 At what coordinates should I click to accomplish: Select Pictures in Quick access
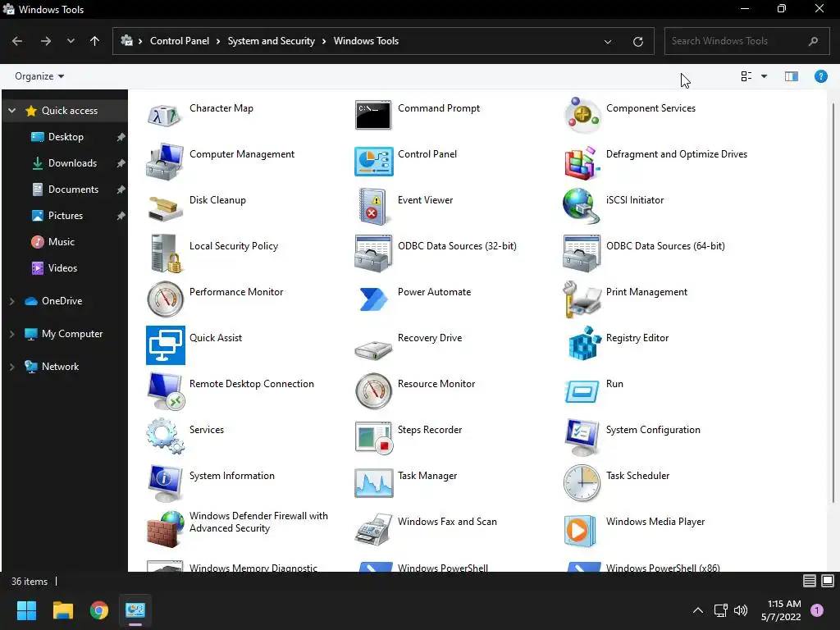[66, 216]
